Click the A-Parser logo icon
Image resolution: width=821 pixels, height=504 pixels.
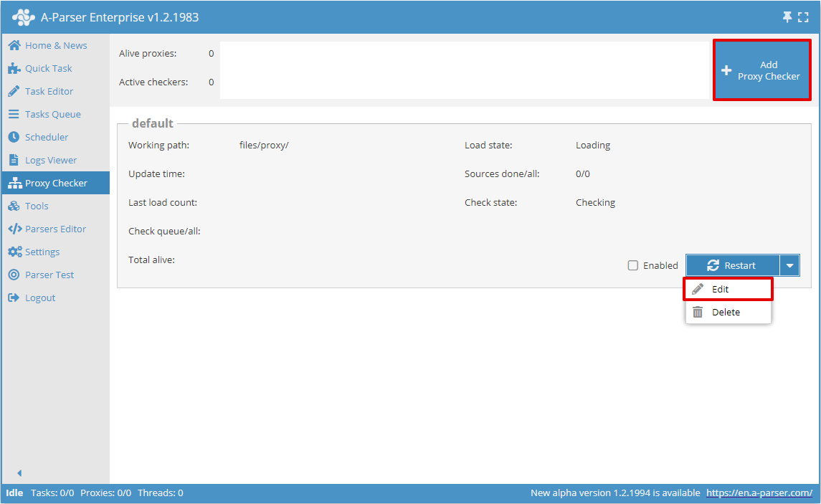[24, 16]
